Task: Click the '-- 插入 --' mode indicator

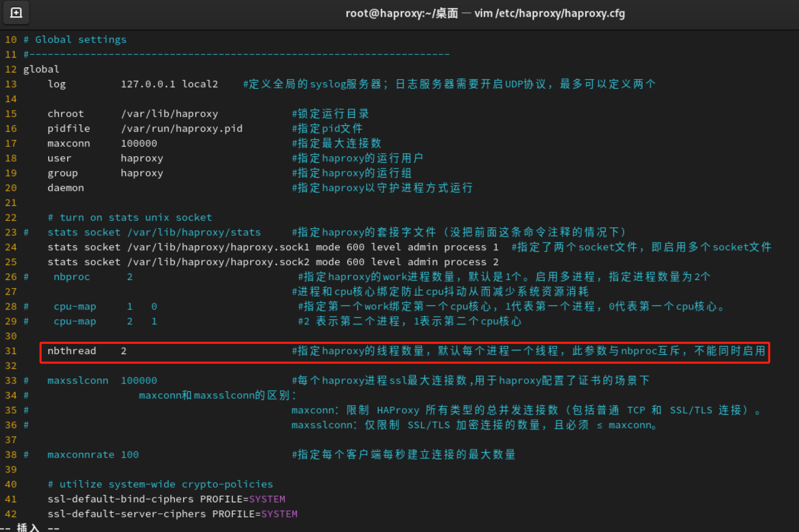Action: coord(30,527)
